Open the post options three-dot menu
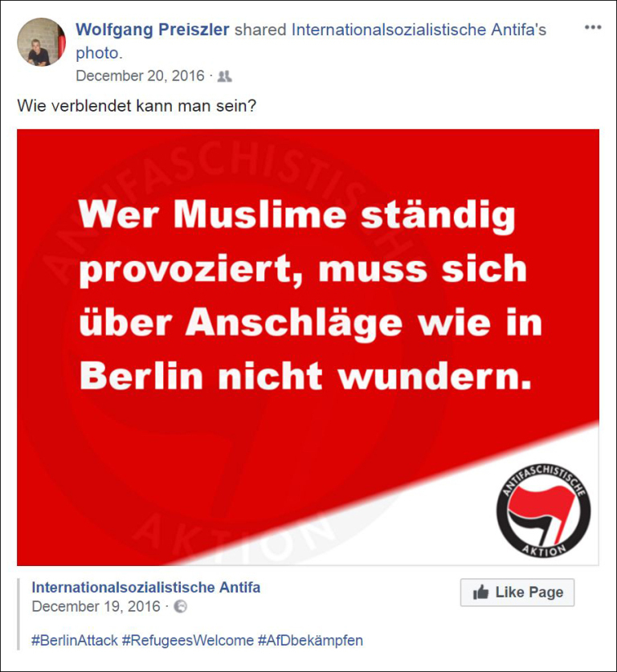The width and height of the screenshot is (617, 672). click(x=593, y=27)
